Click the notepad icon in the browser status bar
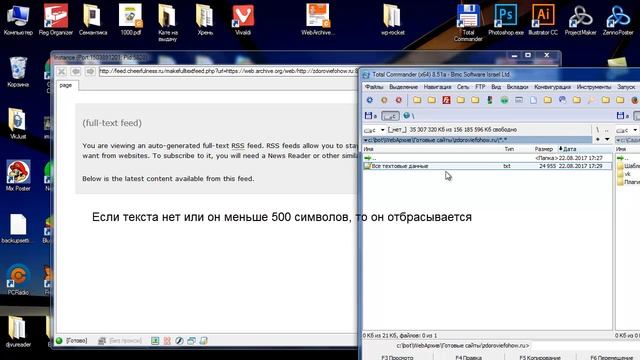The height and width of the screenshot is (360, 640). click(204, 341)
